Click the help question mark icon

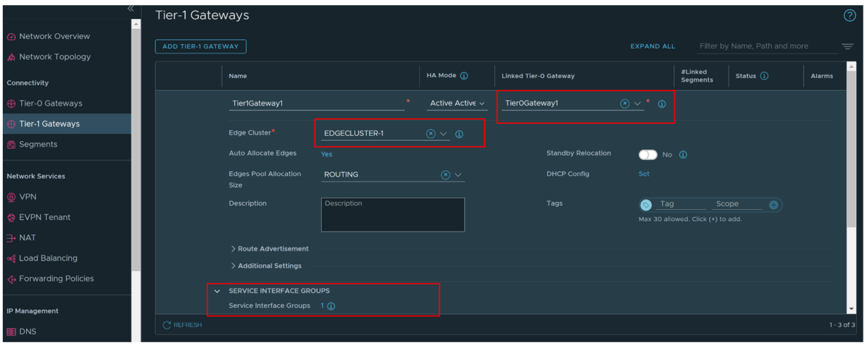[849, 16]
